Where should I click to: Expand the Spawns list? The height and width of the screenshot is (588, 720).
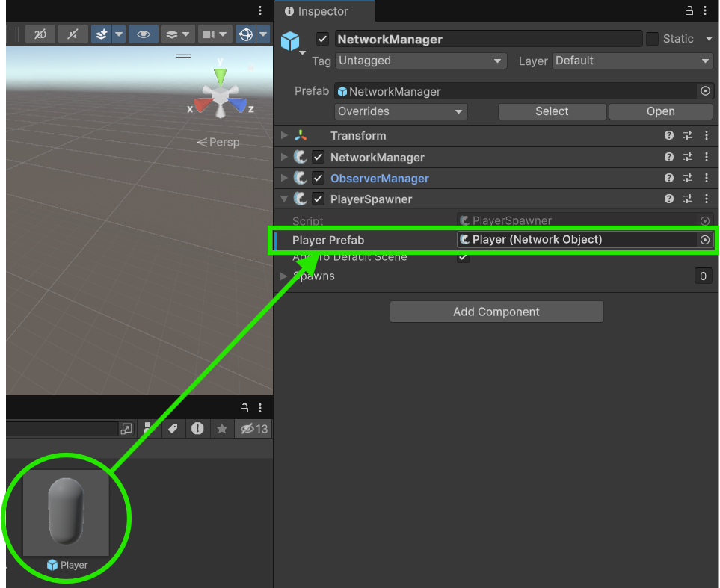[x=284, y=276]
